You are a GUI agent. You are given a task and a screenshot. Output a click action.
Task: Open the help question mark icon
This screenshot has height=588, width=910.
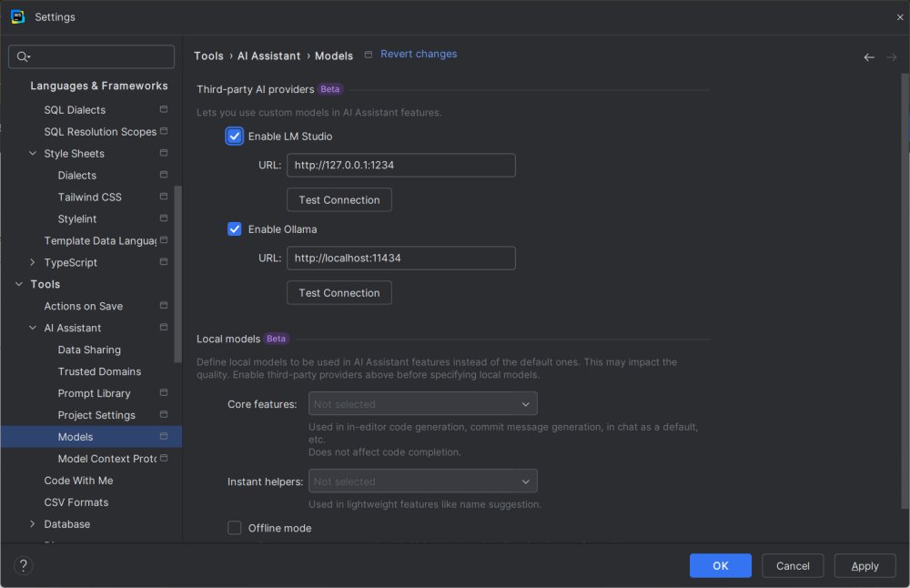(x=24, y=565)
